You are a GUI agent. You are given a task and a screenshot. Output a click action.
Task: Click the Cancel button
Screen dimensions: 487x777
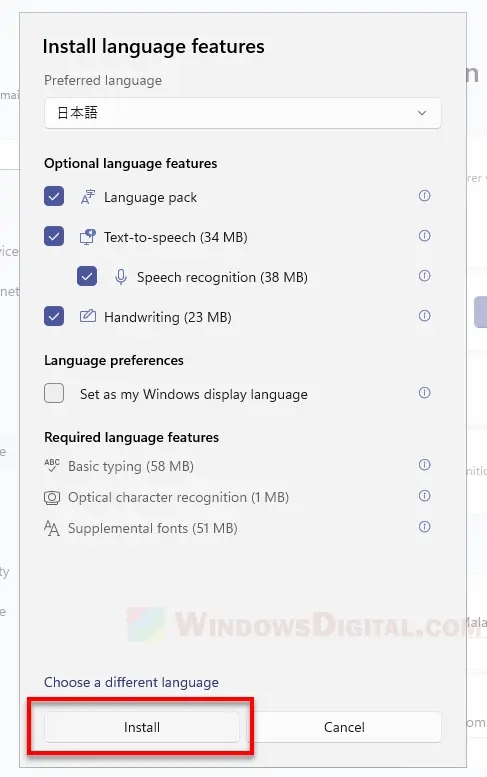(344, 727)
